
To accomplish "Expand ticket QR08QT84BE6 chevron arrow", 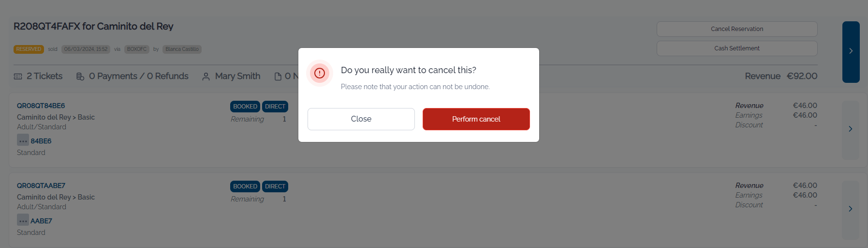I will point(851,129).
